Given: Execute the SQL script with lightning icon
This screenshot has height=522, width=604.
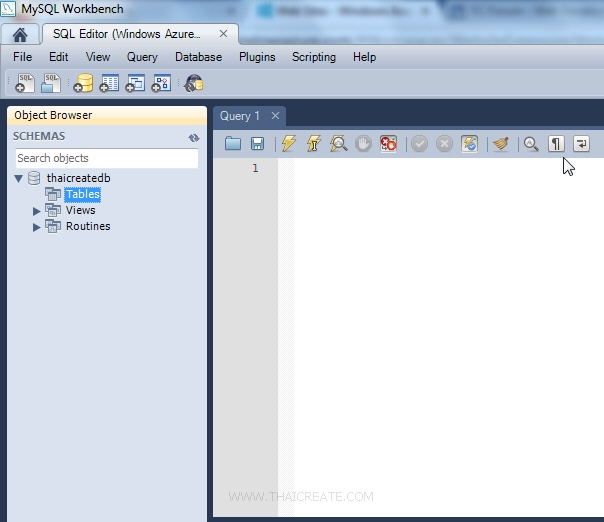Looking at the screenshot, I should coord(289,144).
